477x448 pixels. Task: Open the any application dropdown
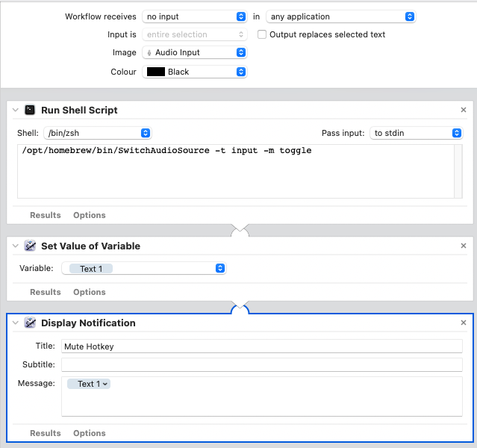click(x=340, y=16)
